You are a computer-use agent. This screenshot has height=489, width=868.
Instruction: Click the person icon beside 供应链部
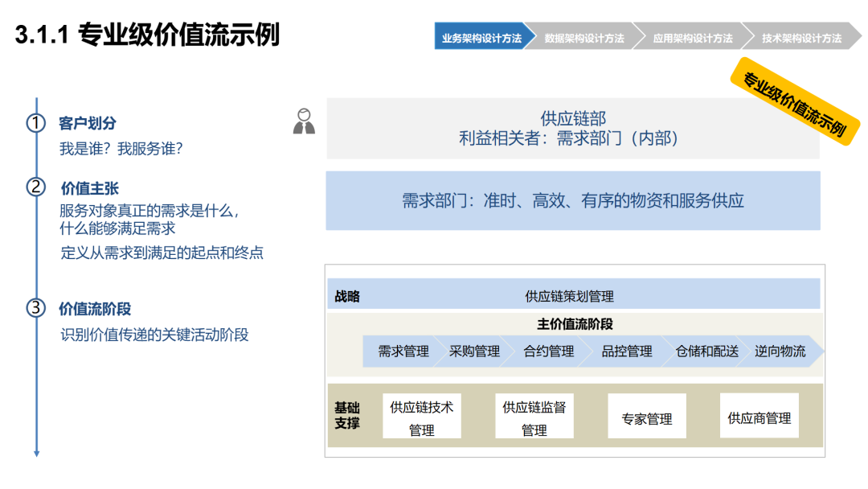[304, 121]
